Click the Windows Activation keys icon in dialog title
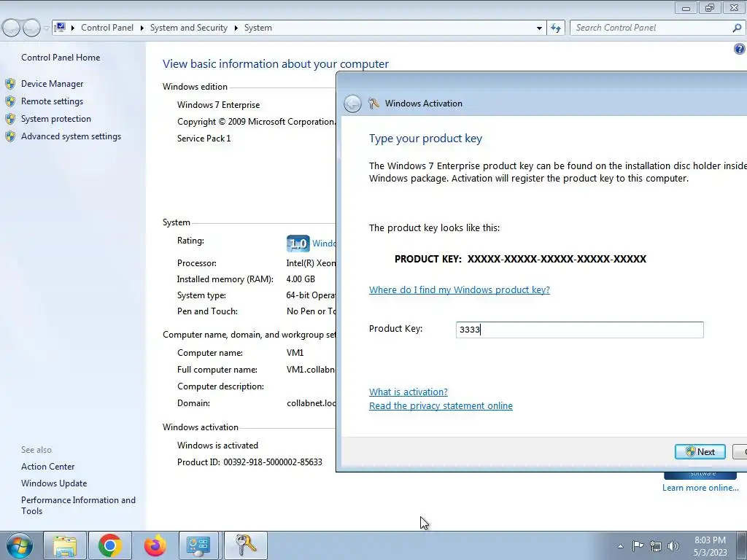The height and width of the screenshot is (560, 747). point(373,104)
